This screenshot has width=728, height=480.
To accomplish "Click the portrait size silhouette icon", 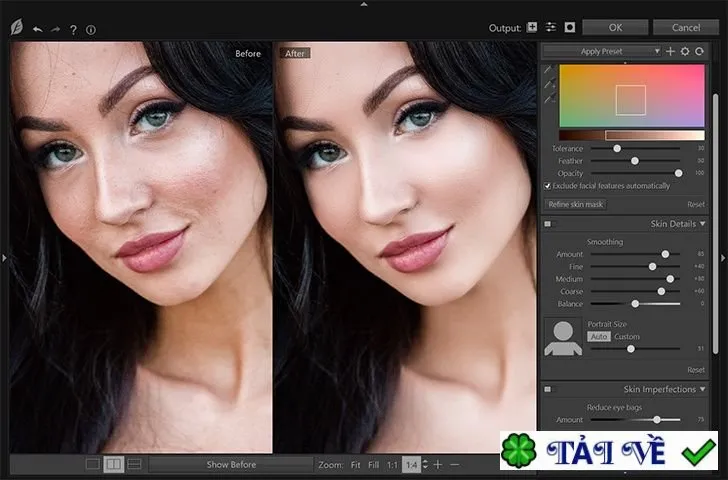I will point(563,337).
